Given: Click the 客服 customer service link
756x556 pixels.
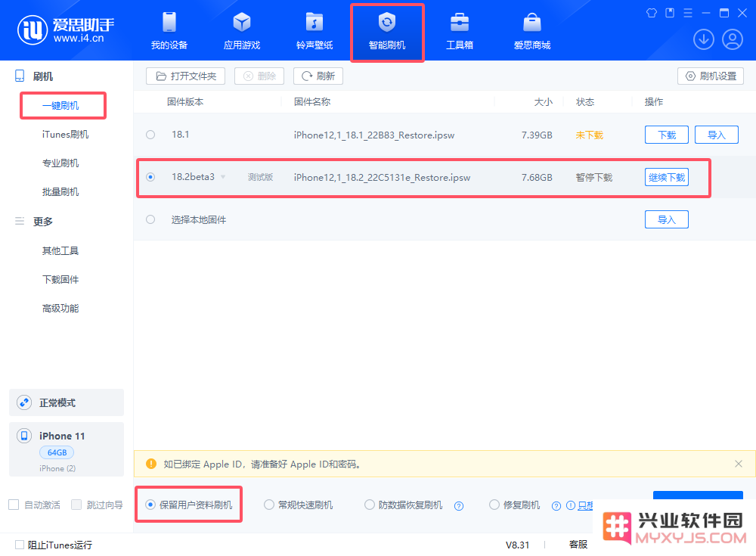Looking at the screenshot, I should pos(578,545).
